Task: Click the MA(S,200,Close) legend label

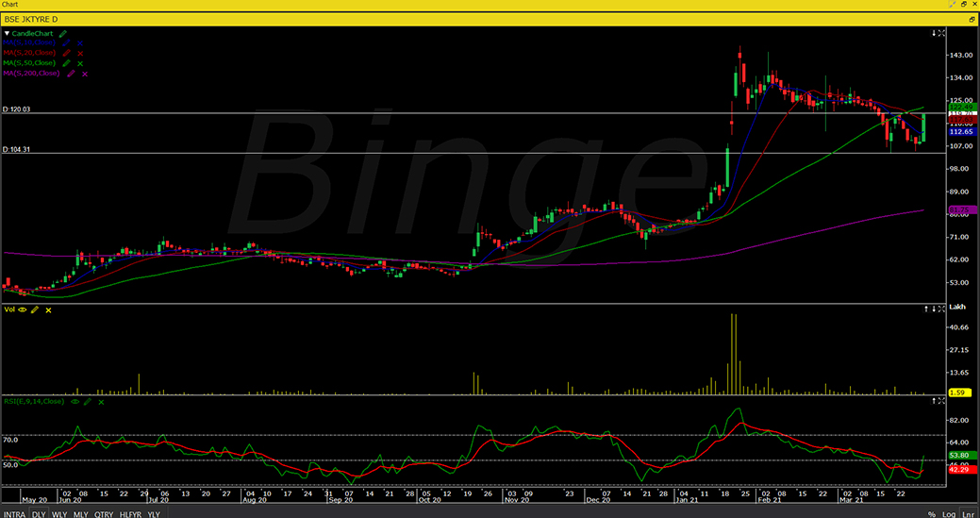Action: (x=32, y=73)
